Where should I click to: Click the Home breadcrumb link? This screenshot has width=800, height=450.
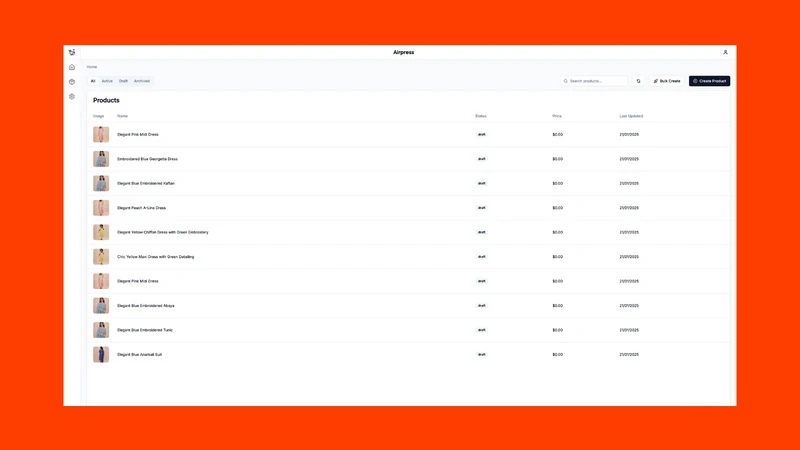pos(92,67)
